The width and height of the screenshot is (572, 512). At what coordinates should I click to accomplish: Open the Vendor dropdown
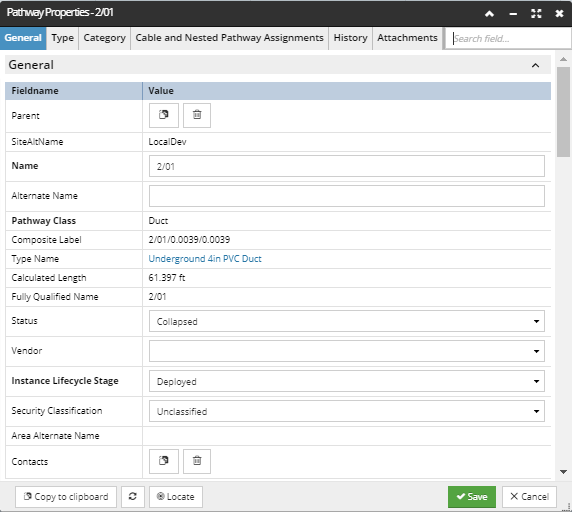click(x=347, y=351)
